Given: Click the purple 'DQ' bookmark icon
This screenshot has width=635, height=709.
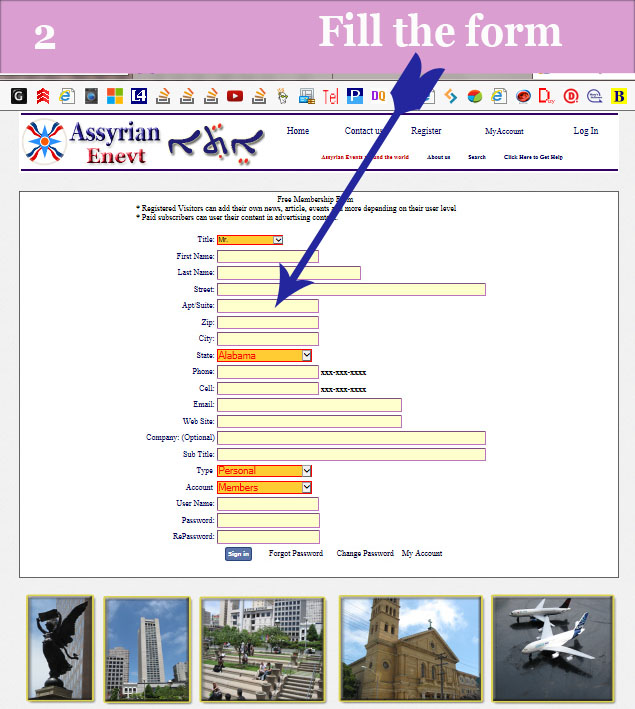Looking at the screenshot, I should click(x=379, y=96).
